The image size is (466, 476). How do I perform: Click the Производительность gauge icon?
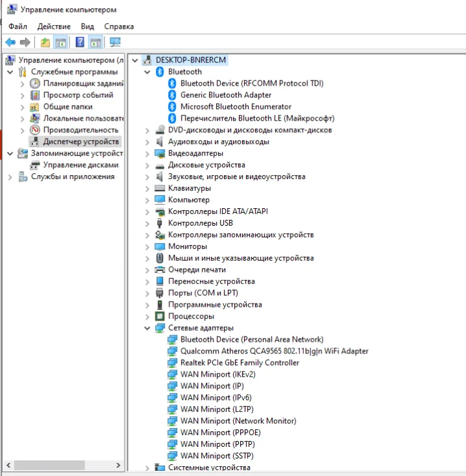point(35,130)
